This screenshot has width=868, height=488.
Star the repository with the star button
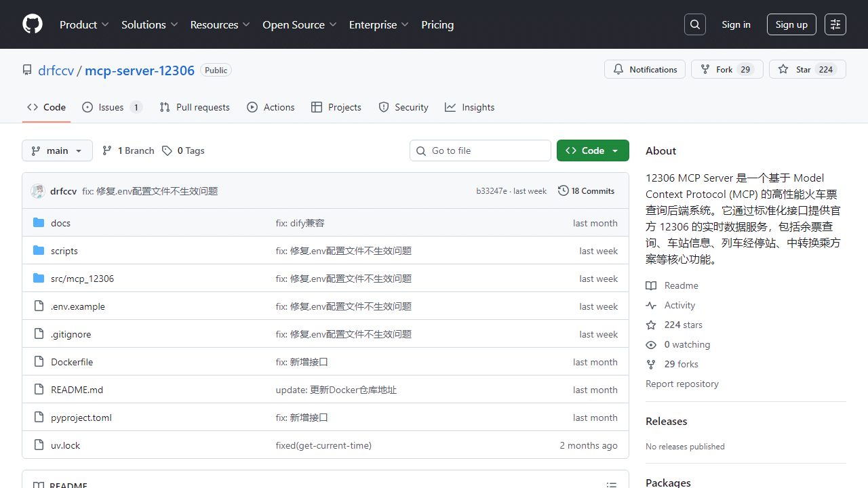(x=807, y=70)
